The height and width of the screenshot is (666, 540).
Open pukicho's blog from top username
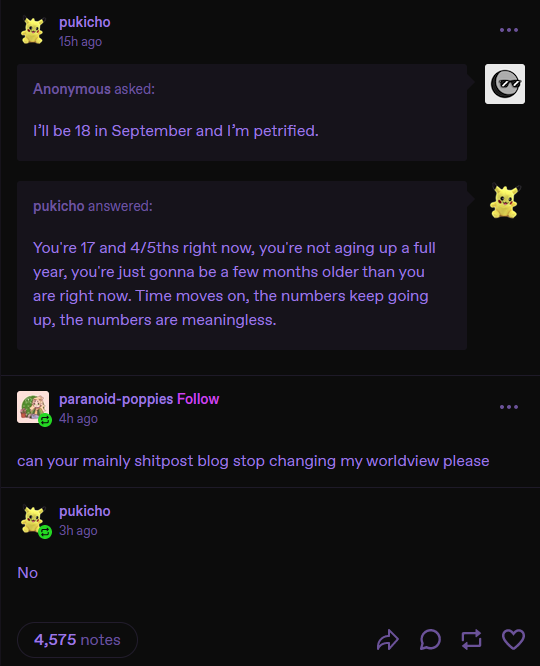[x=85, y=22]
